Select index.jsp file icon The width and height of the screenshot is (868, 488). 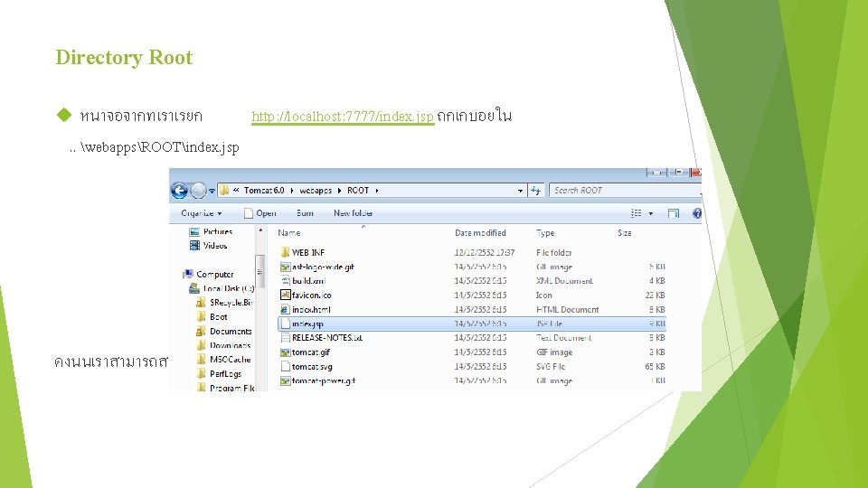click(285, 324)
